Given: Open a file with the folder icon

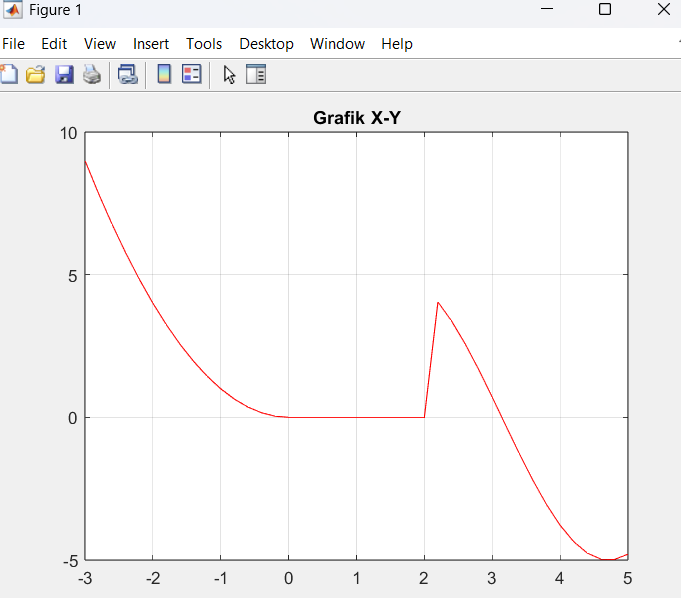Looking at the screenshot, I should 36,75.
